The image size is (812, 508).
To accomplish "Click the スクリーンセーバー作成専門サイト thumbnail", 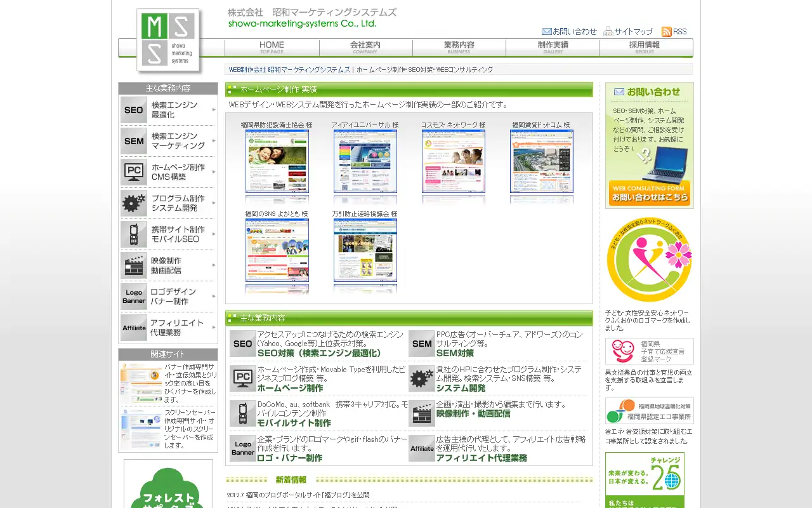I will tap(141, 429).
